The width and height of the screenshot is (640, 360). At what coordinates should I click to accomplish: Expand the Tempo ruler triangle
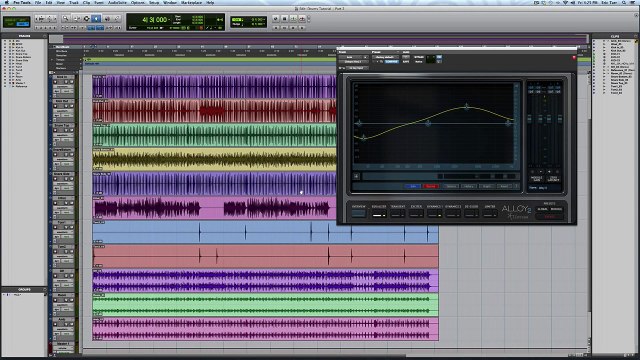[52, 60]
